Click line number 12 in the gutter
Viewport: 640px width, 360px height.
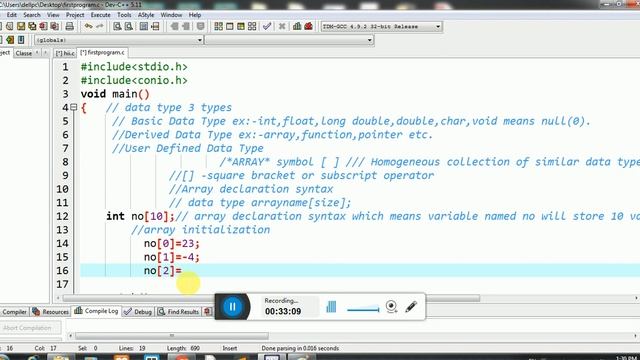[x=62, y=216]
